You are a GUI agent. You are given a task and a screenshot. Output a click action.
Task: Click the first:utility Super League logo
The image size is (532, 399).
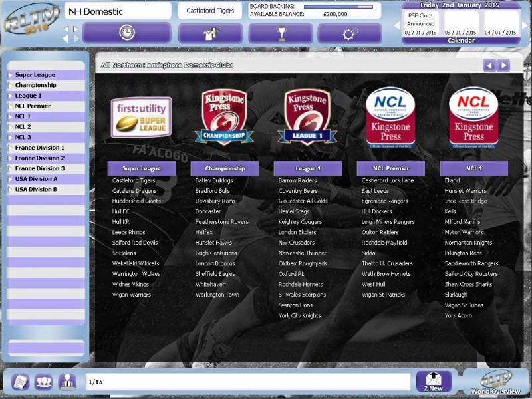(141, 117)
